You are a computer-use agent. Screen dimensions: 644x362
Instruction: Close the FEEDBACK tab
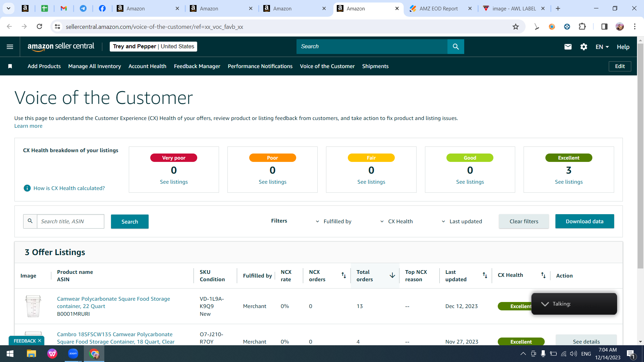point(40,341)
